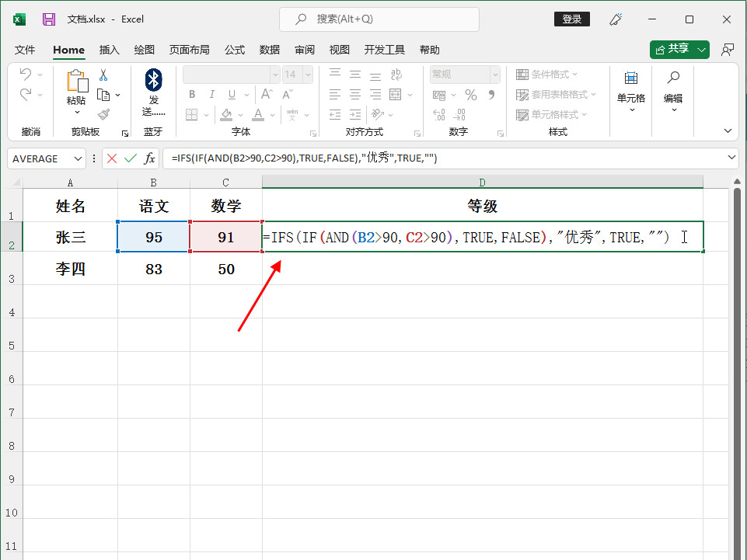The height and width of the screenshot is (560, 747).
Task: Open the Name Box dropdown arrow
Action: (79, 158)
